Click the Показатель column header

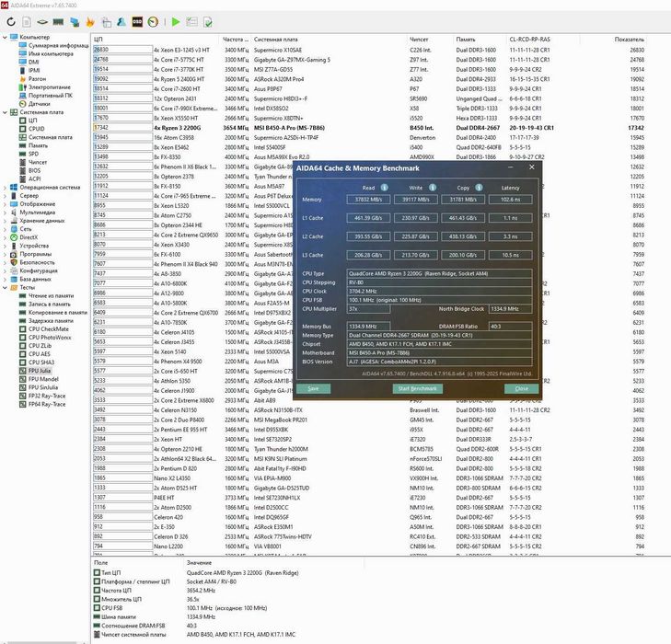click(629, 40)
